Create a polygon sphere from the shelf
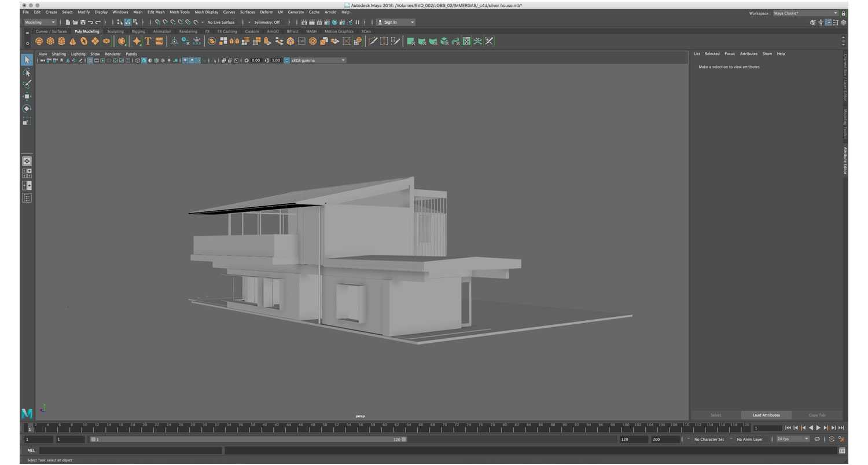868x465 pixels. tap(39, 41)
